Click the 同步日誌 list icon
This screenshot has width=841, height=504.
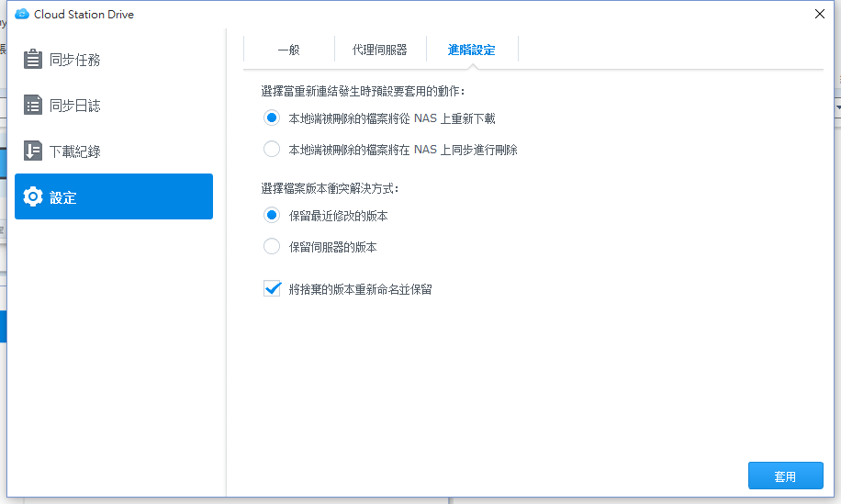(33, 105)
